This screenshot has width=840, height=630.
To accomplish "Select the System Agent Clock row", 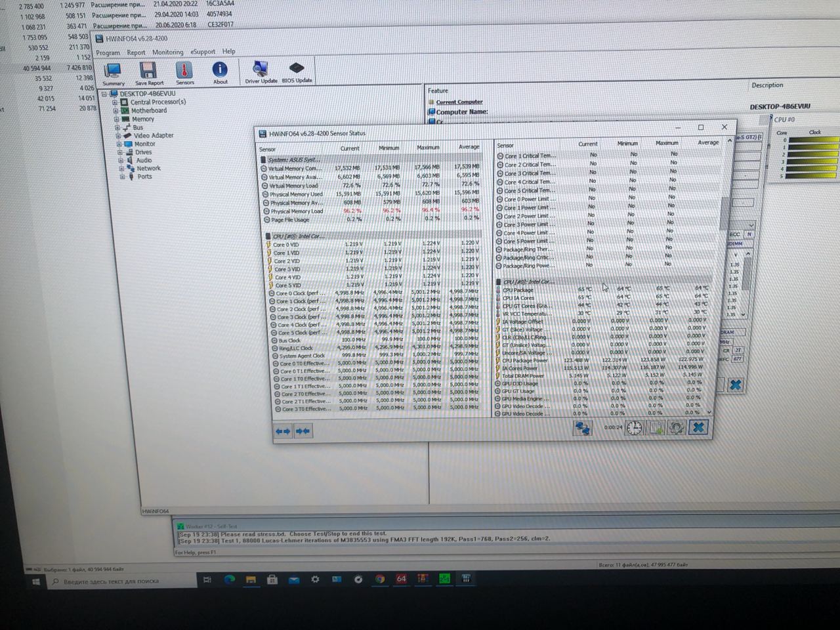I will (x=377, y=356).
